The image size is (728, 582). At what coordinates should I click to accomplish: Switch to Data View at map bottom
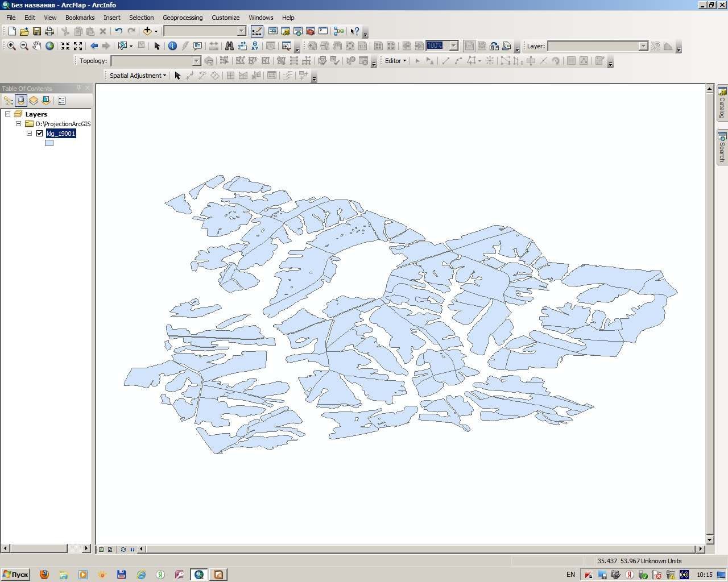click(x=101, y=550)
